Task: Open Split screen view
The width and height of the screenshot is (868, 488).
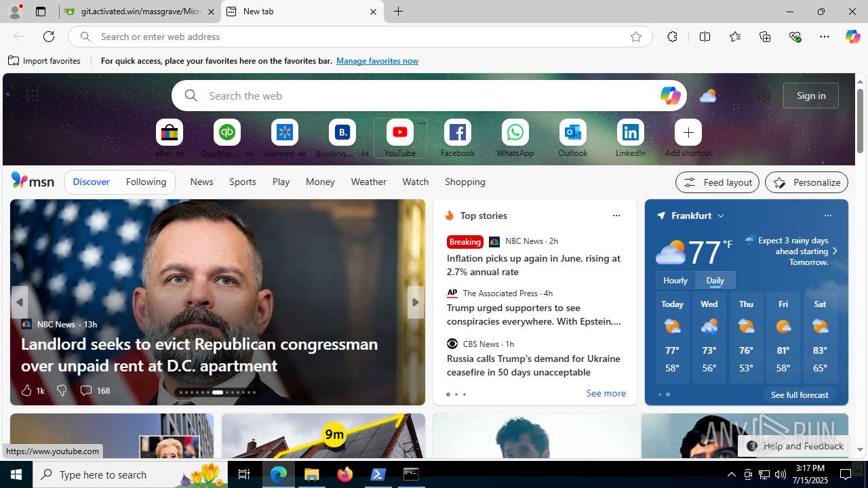Action: tap(705, 37)
